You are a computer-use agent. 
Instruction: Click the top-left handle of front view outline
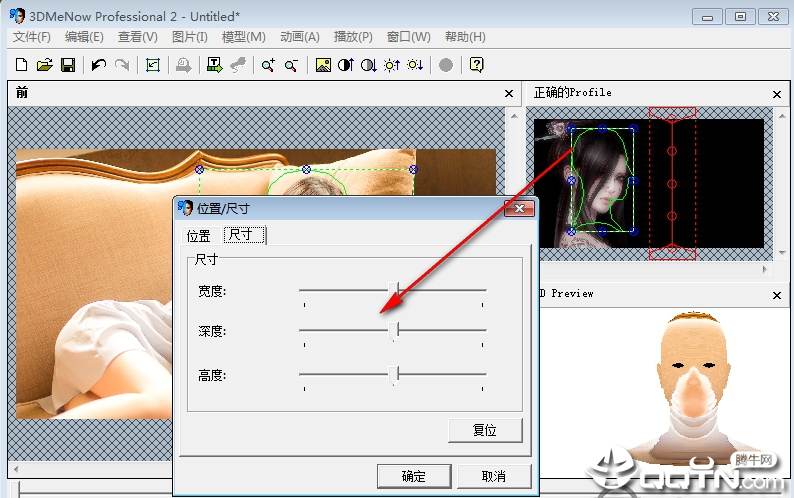200,169
